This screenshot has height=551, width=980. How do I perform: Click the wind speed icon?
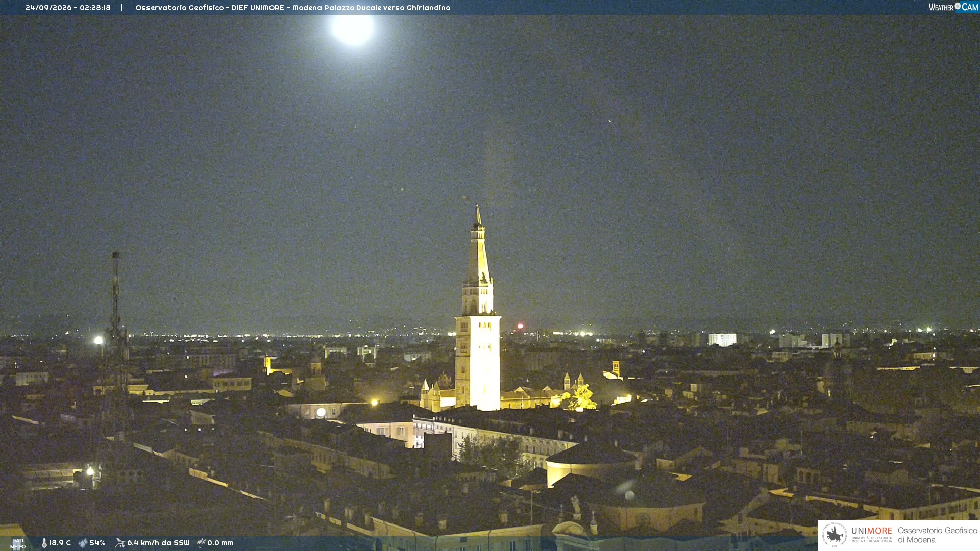click(120, 543)
